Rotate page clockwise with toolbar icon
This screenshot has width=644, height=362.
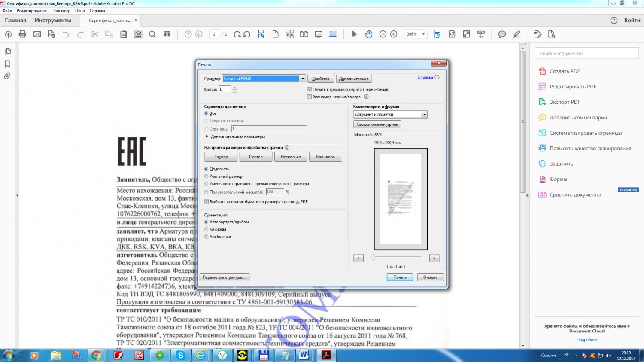point(237,34)
